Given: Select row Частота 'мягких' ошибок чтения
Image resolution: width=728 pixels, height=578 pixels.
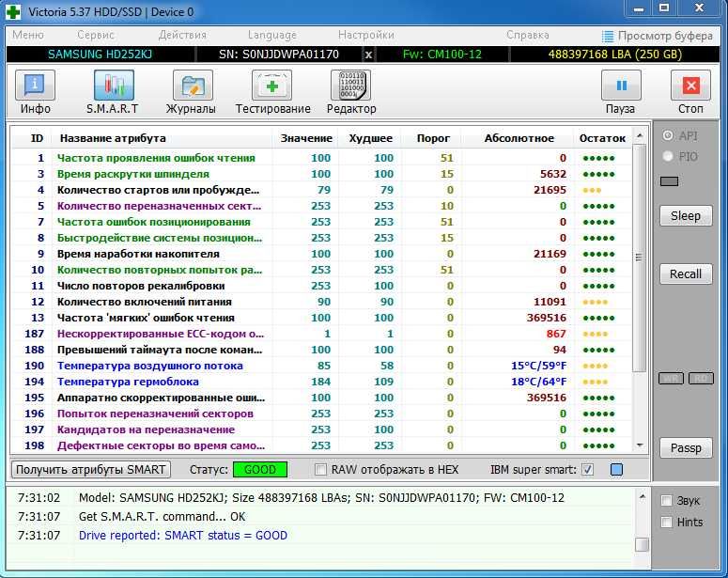Looking at the screenshot, I should [321, 318].
